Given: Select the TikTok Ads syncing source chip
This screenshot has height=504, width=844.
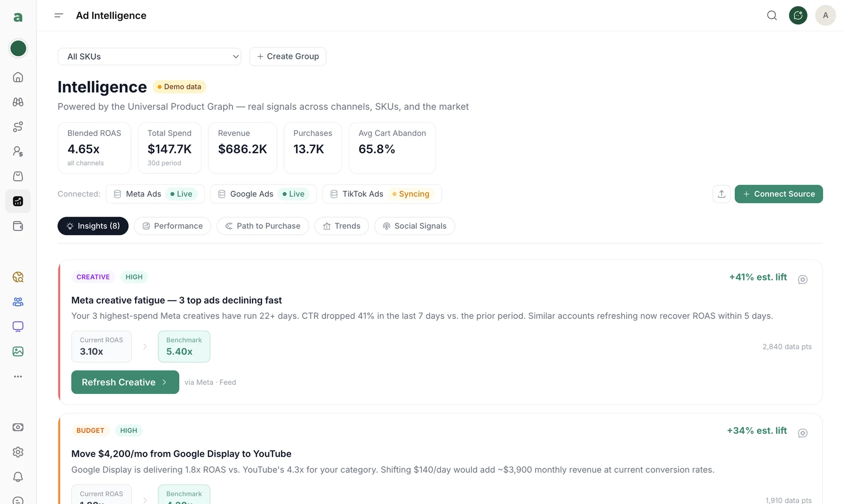Looking at the screenshot, I should (382, 194).
